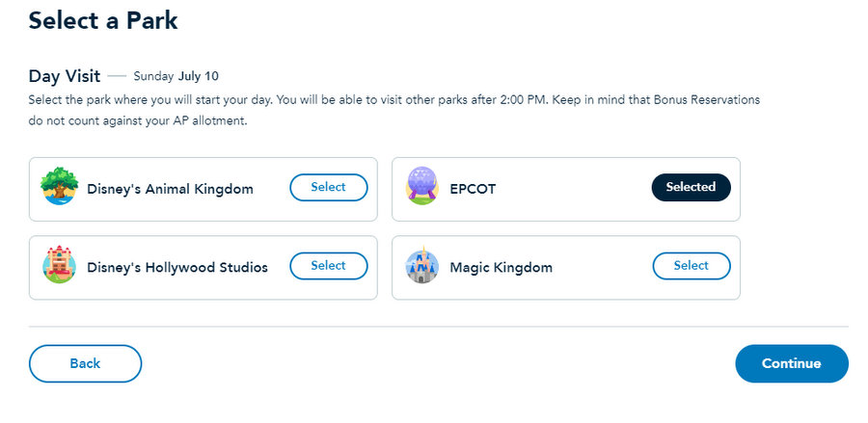Select Disney's Hollywood Studios park
Screen dimensions: 868x423
coord(328,266)
